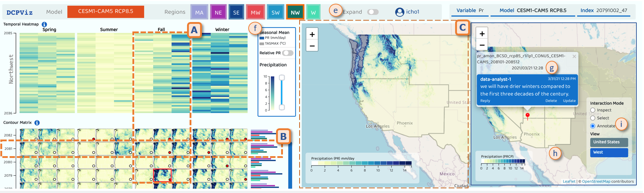Toggle the Expand switch

373,12
